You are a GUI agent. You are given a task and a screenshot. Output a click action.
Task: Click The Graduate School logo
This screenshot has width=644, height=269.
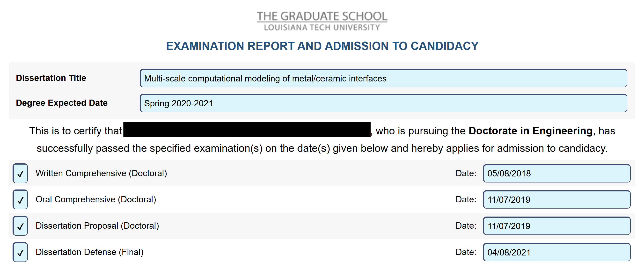click(x=322, y=16)
